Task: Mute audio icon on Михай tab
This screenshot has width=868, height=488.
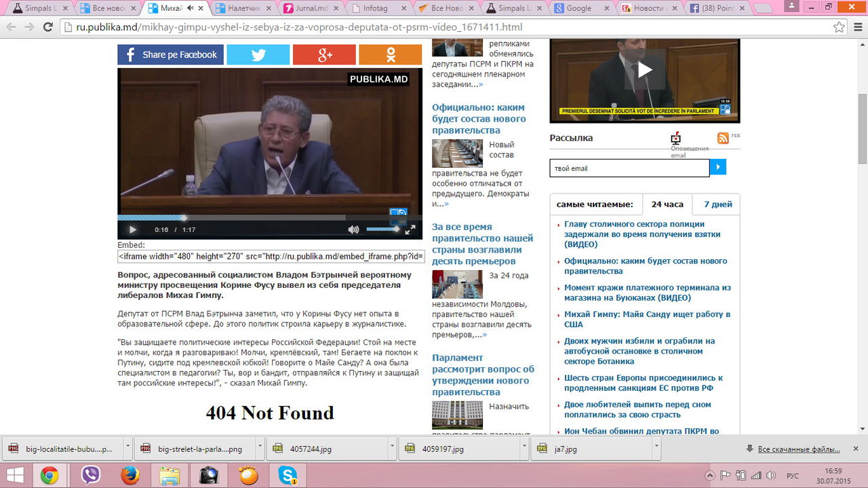Action: click(x=191, y=8)
